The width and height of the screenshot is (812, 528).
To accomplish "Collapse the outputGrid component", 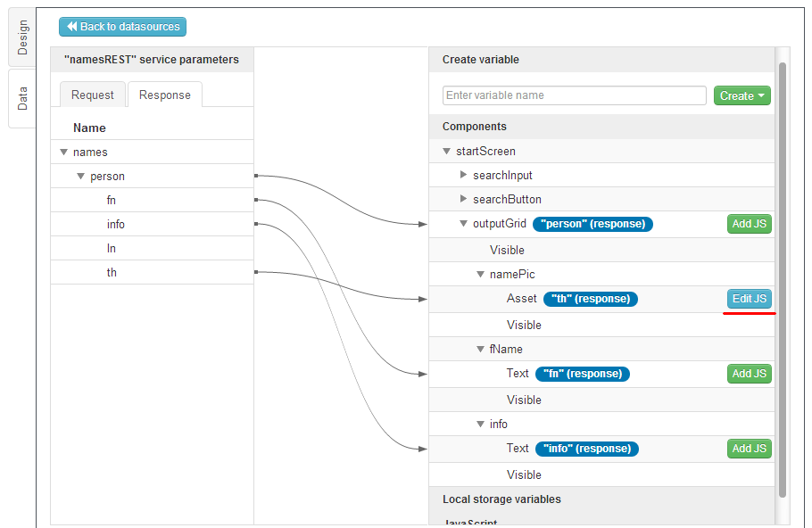I will click(x=463, y=224).
